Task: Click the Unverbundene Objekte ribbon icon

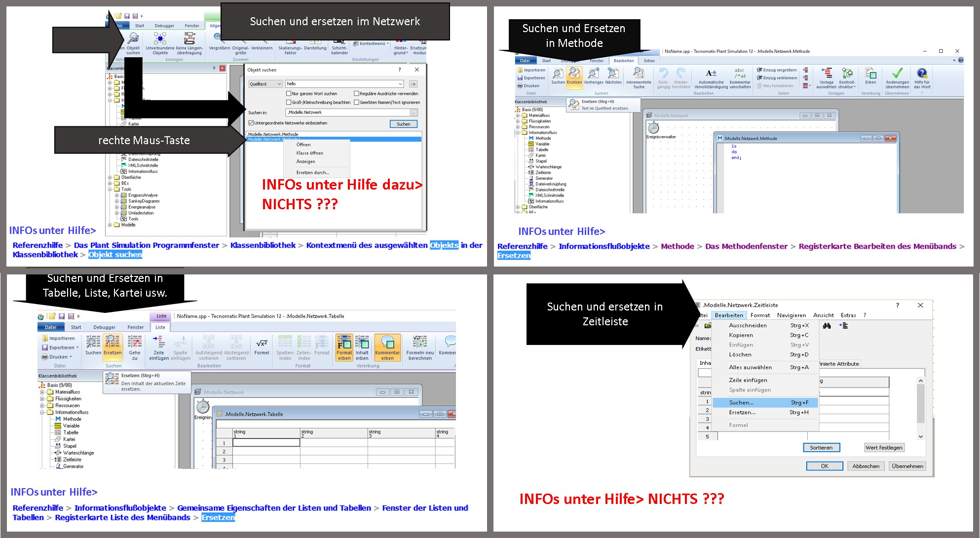Action: pos(160,43)
